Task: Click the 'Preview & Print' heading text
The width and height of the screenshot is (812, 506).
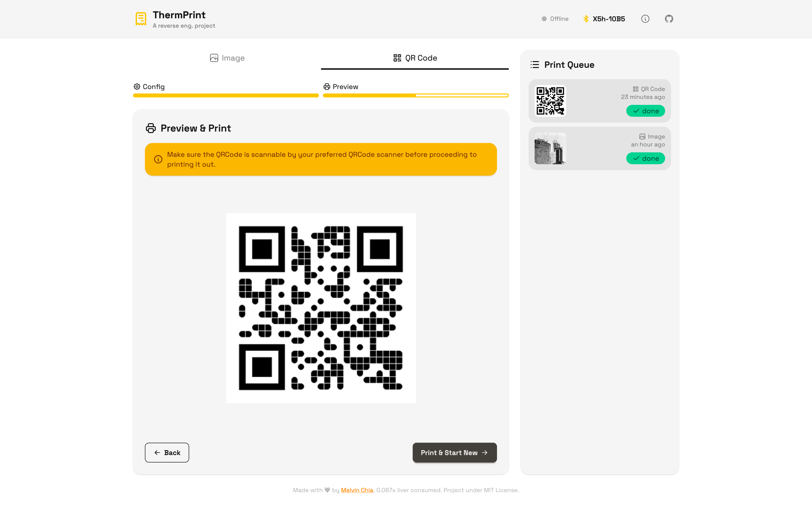Action: tap(196, 128)
